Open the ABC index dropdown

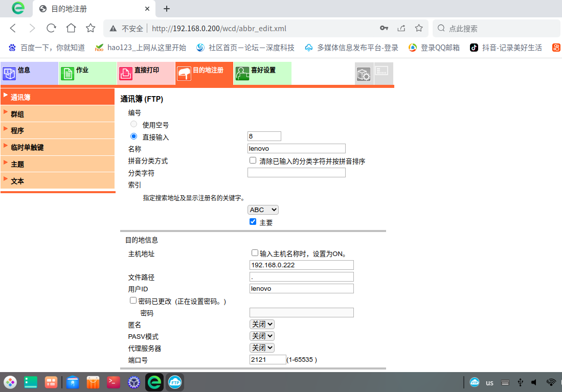263,210
